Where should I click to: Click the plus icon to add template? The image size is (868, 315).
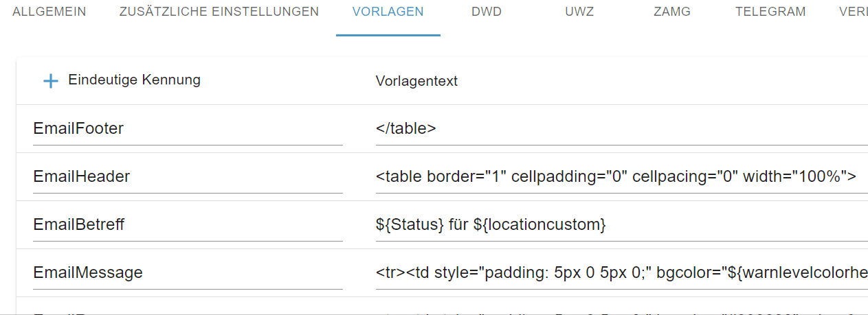(x=50, y=81)
